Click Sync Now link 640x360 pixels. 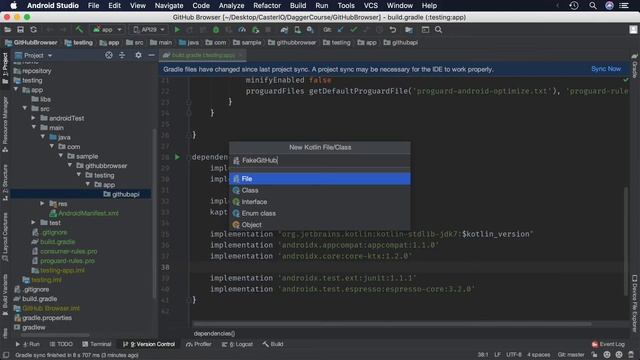point(606,69)
